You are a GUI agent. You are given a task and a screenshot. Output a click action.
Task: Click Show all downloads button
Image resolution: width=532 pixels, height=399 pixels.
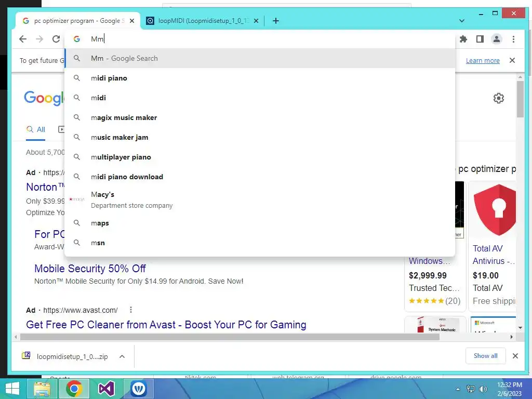[x=486, y=355]
